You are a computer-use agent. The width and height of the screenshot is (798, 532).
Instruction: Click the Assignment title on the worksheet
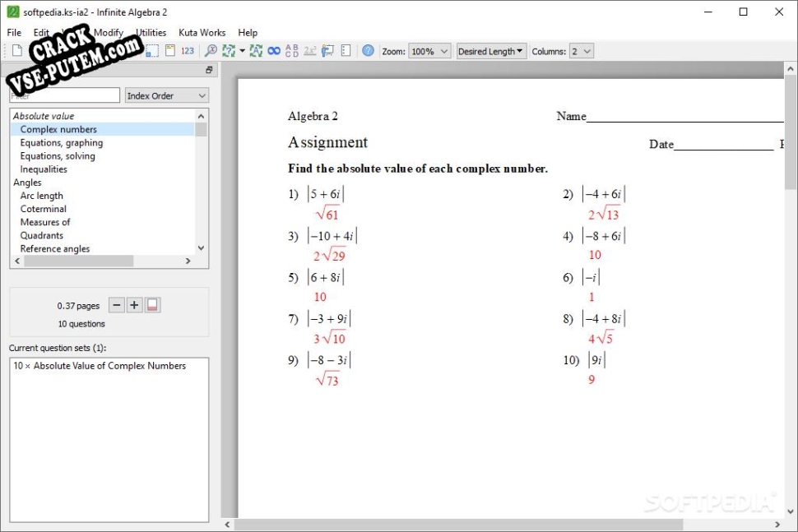327,142
